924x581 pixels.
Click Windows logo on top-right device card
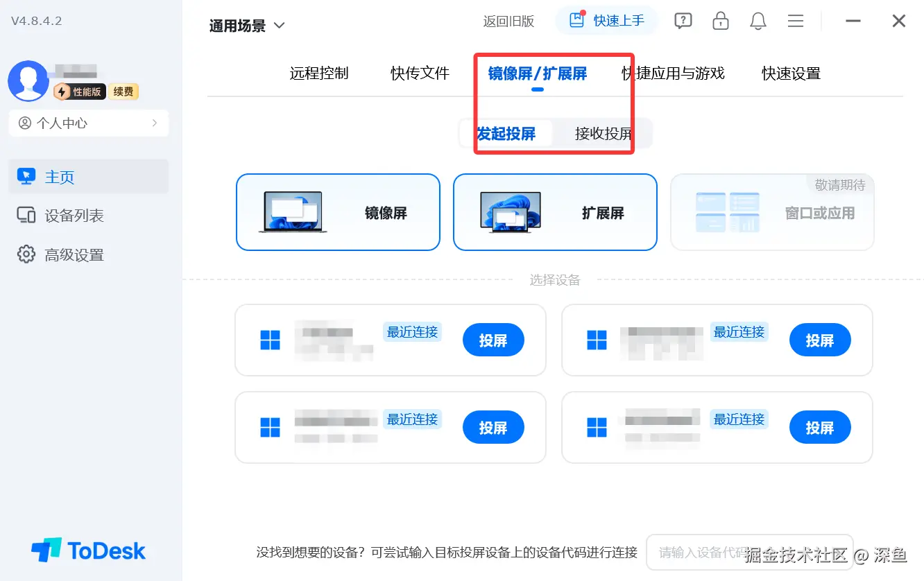point(597,340)
